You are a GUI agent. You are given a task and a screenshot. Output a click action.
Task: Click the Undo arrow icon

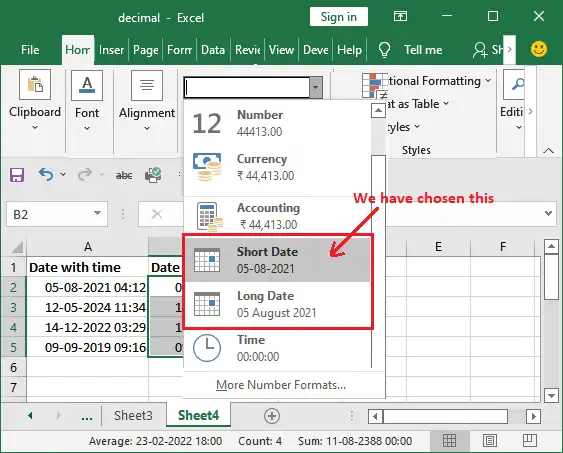[x=46, y=175]
